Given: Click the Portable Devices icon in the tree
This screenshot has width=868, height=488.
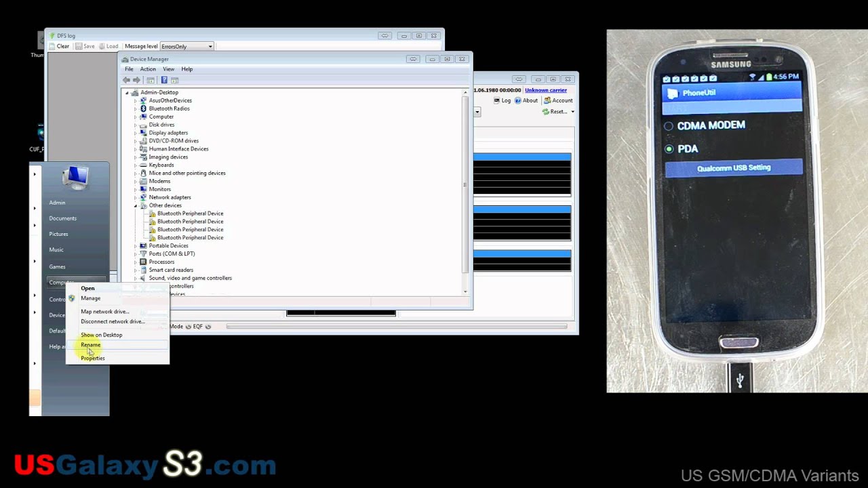Looking at the screenshot, I should pyautogui.click(x=143, y=245).
